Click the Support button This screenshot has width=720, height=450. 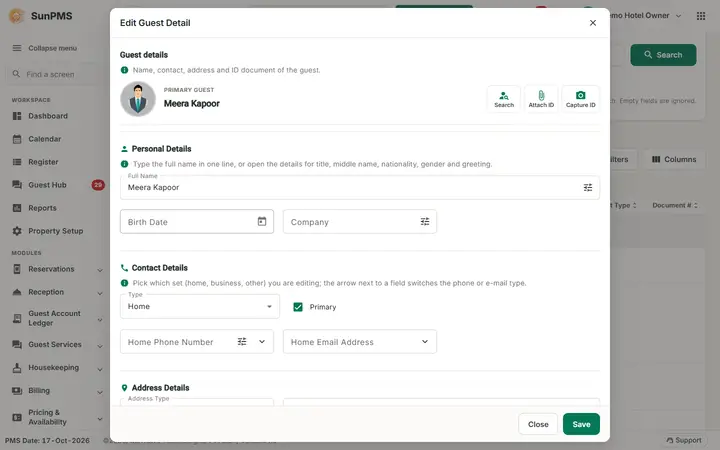(x=684, y=440)
